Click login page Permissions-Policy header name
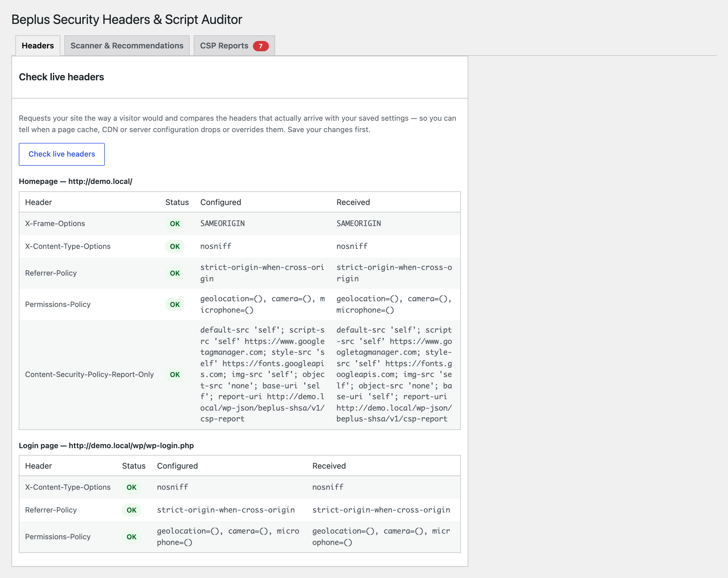 coord(58,537)
